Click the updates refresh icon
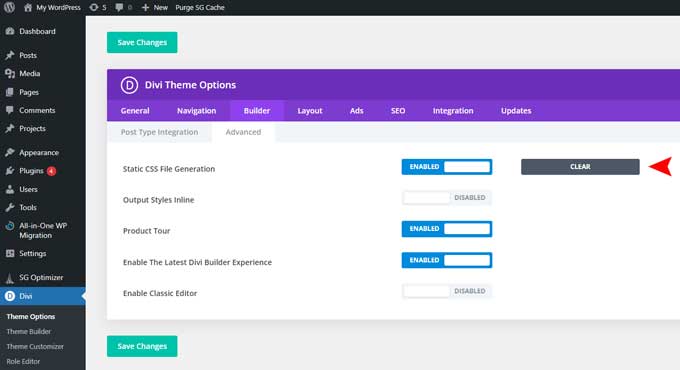 [93, 7]
